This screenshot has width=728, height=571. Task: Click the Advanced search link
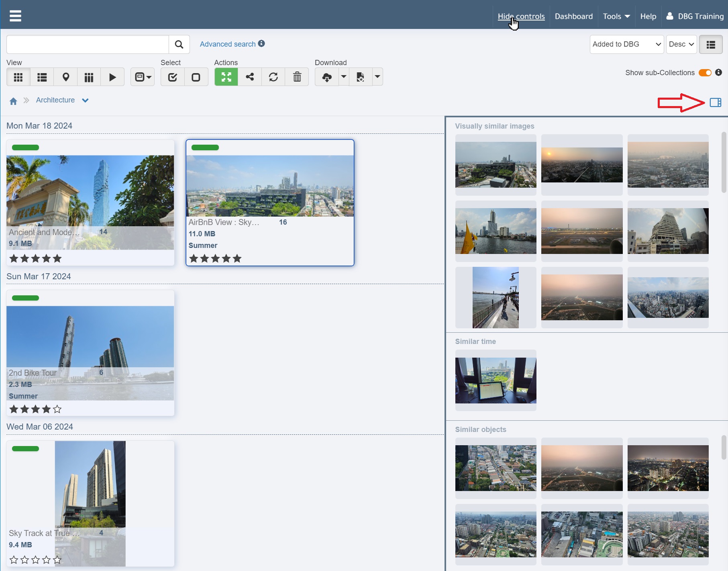point(228,44)
